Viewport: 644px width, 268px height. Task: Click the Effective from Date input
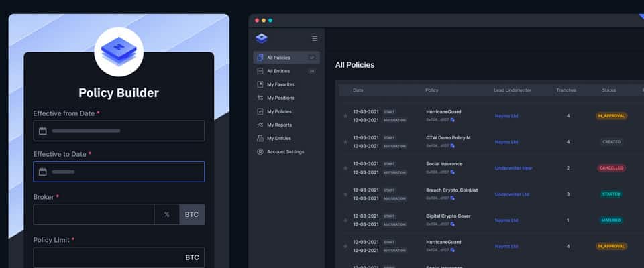[x=119, y=131]
